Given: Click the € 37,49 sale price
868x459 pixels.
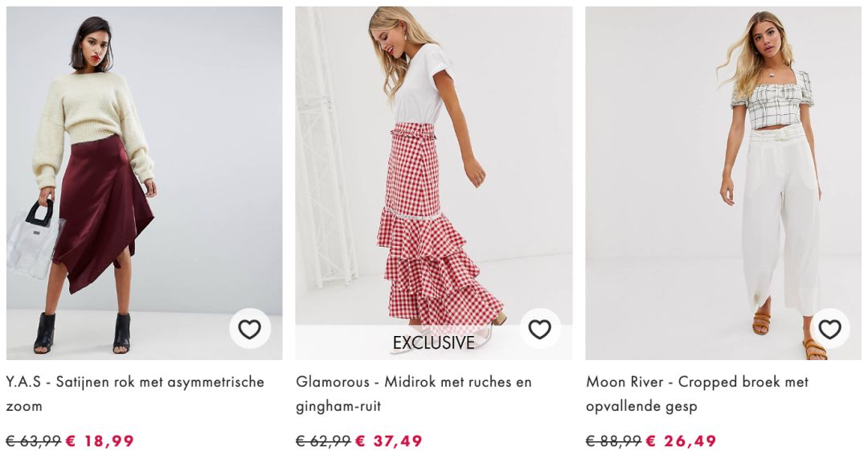Looking at the screenshot, I should [x=389, y=441].
